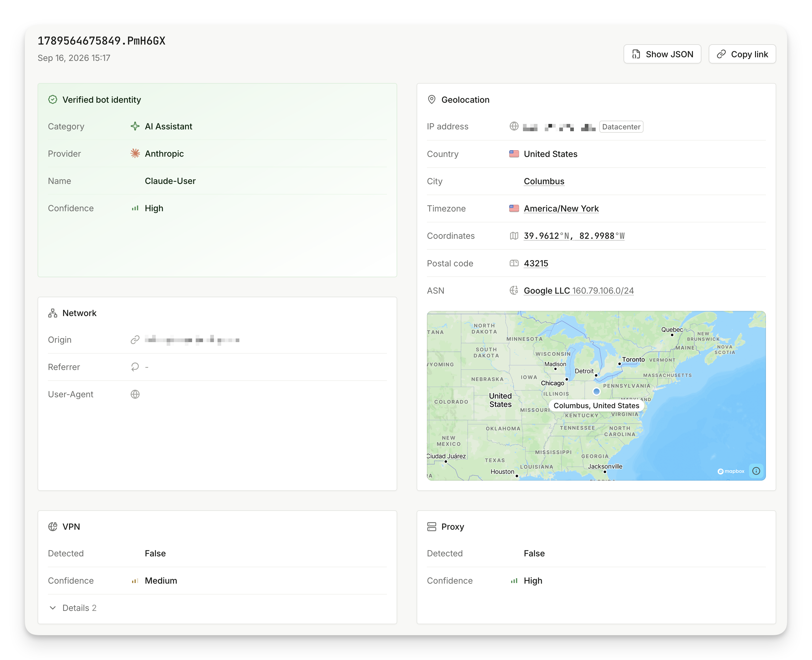Open the Google LLC 160.79.106.0/24 link

pos(578,291)
